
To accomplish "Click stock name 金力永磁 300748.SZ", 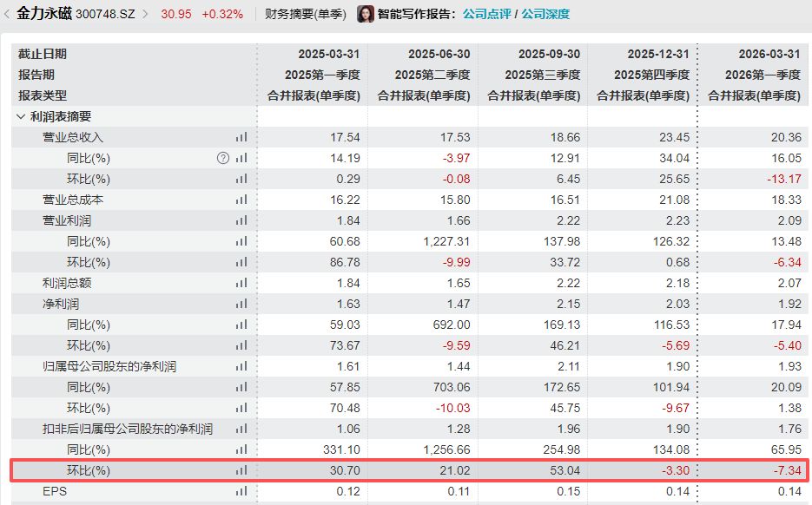I will point(76,14).
